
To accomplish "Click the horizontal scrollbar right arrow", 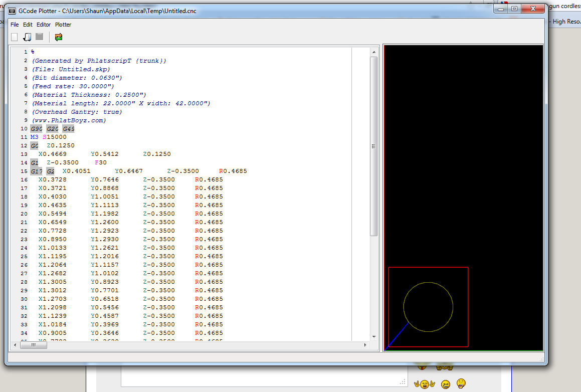I will click(365, 345).
